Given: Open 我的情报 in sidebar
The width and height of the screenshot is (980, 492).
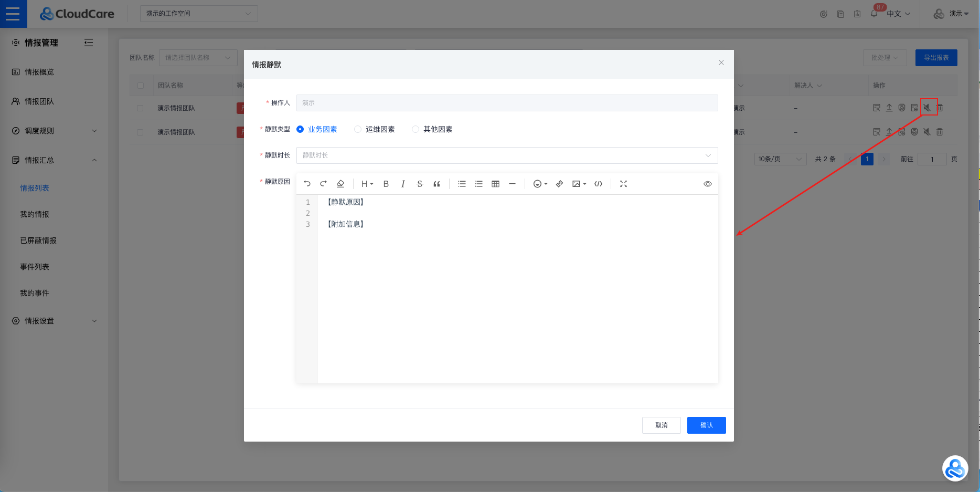Looking at the screenshot, I should (35, 214).
